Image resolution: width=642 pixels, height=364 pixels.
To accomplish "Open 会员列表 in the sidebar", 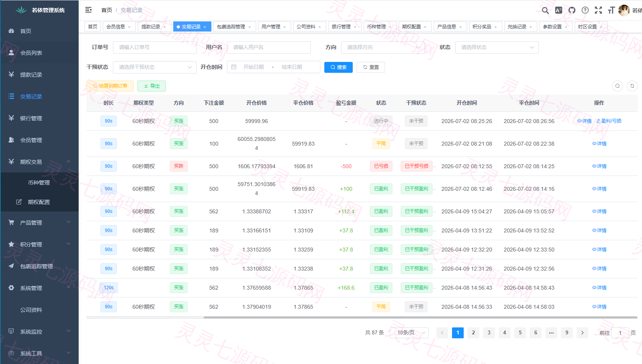I will coord(39,53).
